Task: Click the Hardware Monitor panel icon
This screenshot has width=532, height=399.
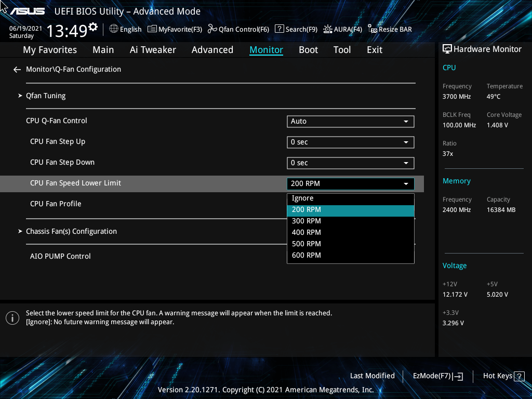Action: tap(448, 48)
